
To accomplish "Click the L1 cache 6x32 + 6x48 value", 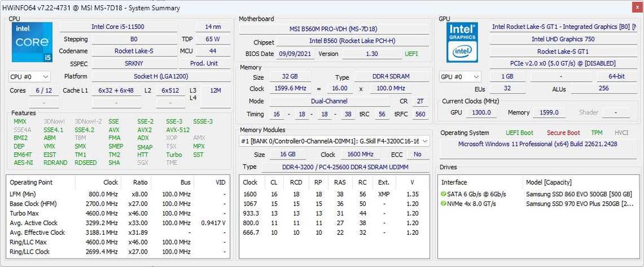I will pos(116,90).
